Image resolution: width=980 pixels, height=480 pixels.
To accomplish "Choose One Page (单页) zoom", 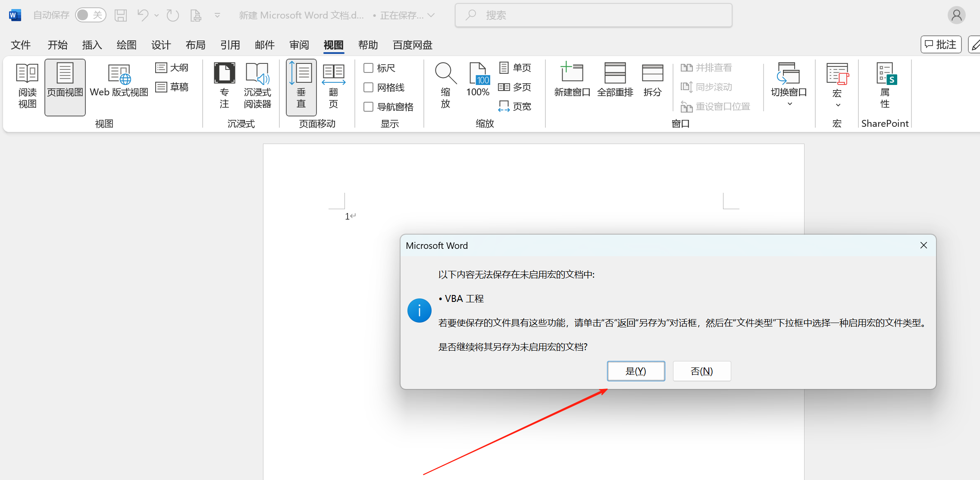I will (x=515, y=68).
